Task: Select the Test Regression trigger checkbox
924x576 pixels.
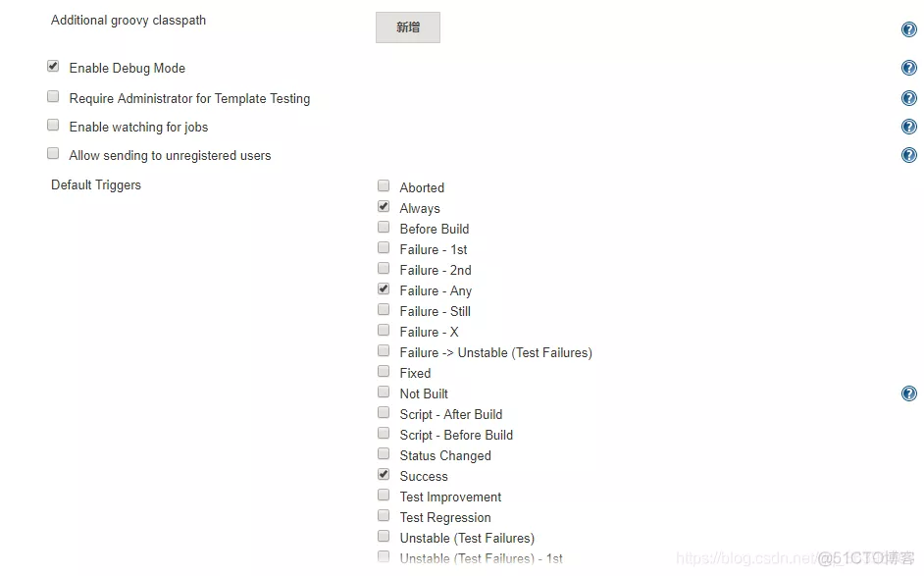Action: [x=384, y=516]
